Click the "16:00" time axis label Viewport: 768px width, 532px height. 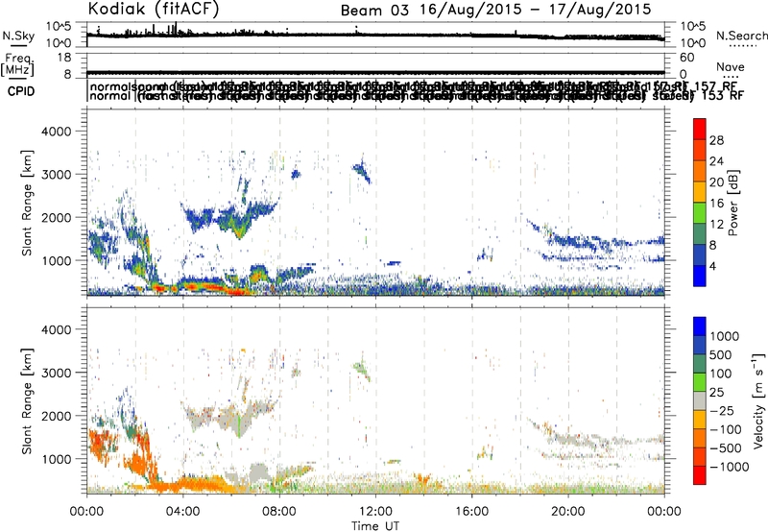(472, 512)
